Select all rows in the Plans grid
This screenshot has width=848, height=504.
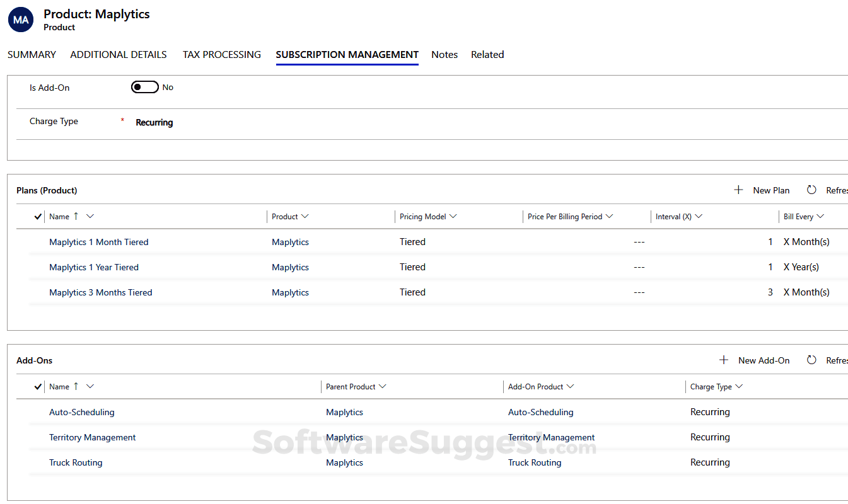click(x=37, y=216)
